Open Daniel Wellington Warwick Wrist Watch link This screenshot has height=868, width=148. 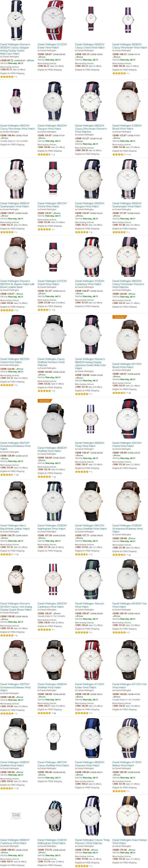click(x=89, y=605)
